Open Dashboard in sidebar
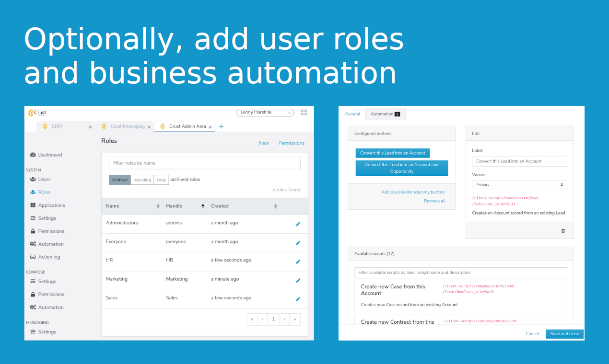The image size is (609, 364). [x=46, y=155]
